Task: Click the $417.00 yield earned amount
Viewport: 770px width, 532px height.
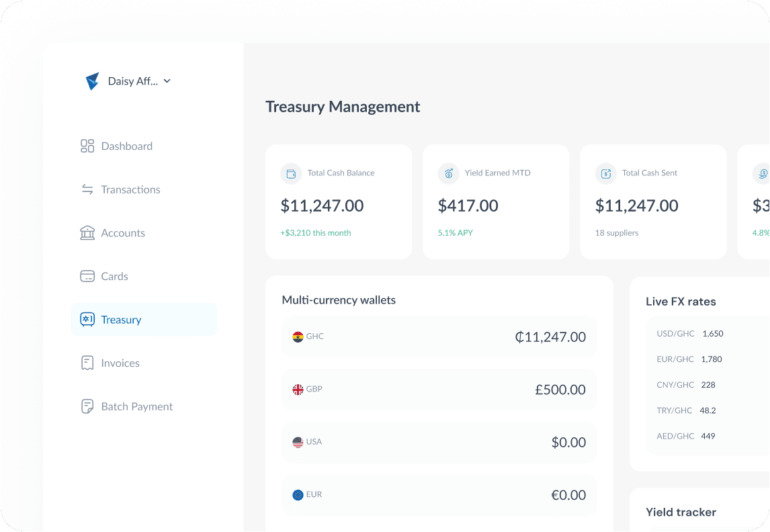Action: point(468,206)
